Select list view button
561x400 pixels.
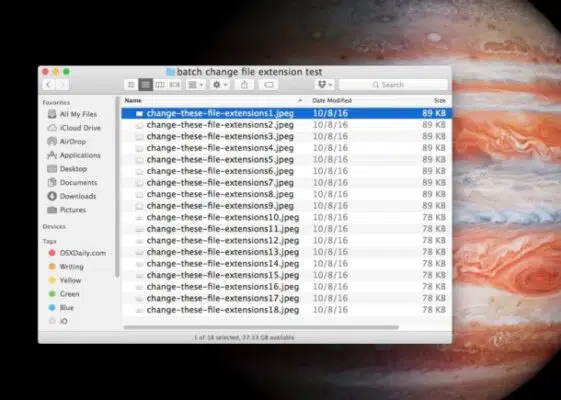pyautogui.click(x=146, y=85)
